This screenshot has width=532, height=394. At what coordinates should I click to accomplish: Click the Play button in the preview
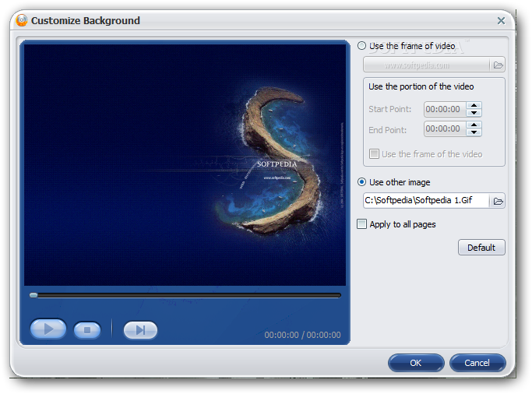48,329
